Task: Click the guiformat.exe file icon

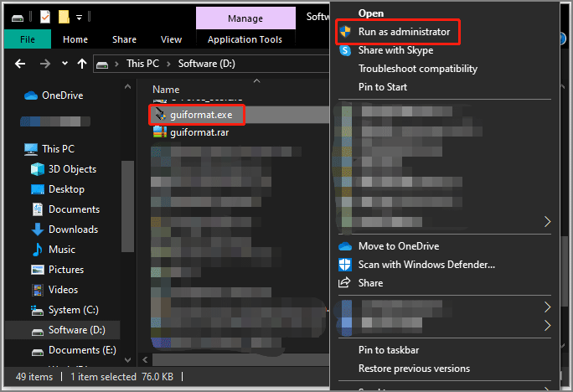Action: click(159, 114)
